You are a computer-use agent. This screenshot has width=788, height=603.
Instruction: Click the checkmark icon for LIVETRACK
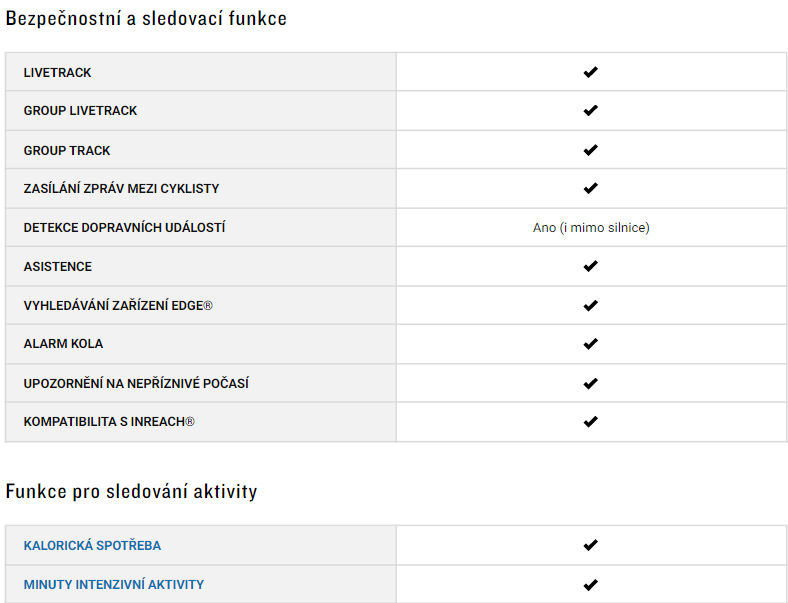(590, 72)
